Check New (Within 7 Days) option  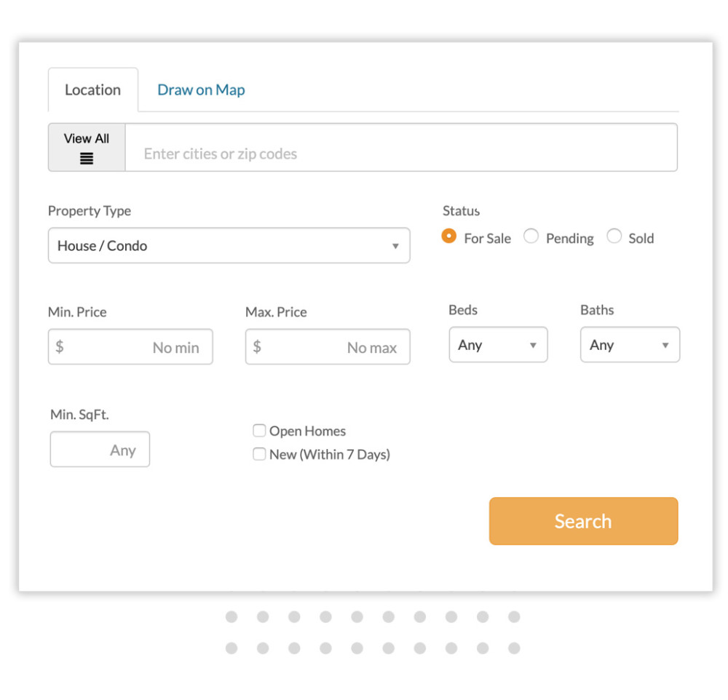point(259,454)
